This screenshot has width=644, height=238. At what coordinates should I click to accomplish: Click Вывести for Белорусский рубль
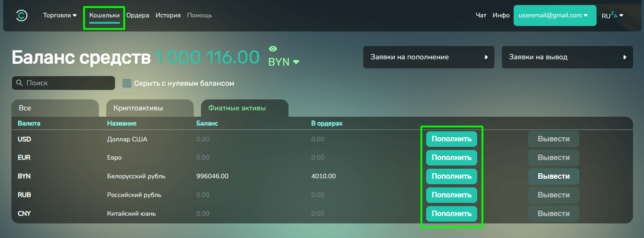point(553,176)
